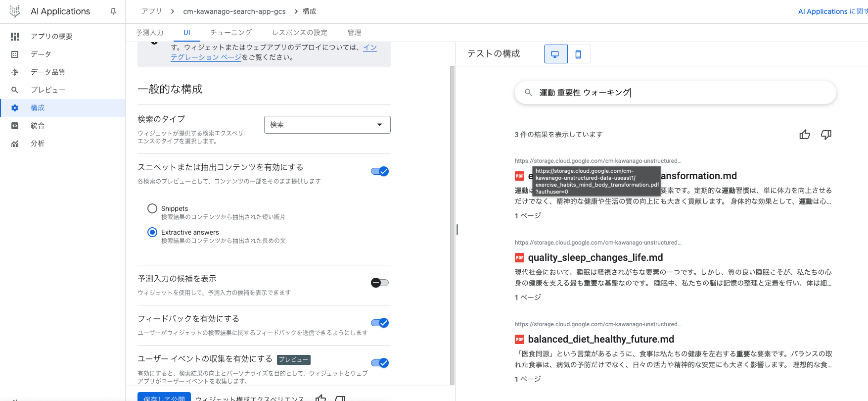Click PDF icon of quality_sleep_changes_life.md
The image size is (868, 401).
pos(519,257)
